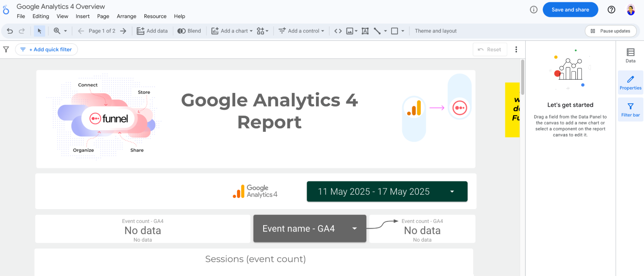Toggle the Pause updates button

click(610, 31)
